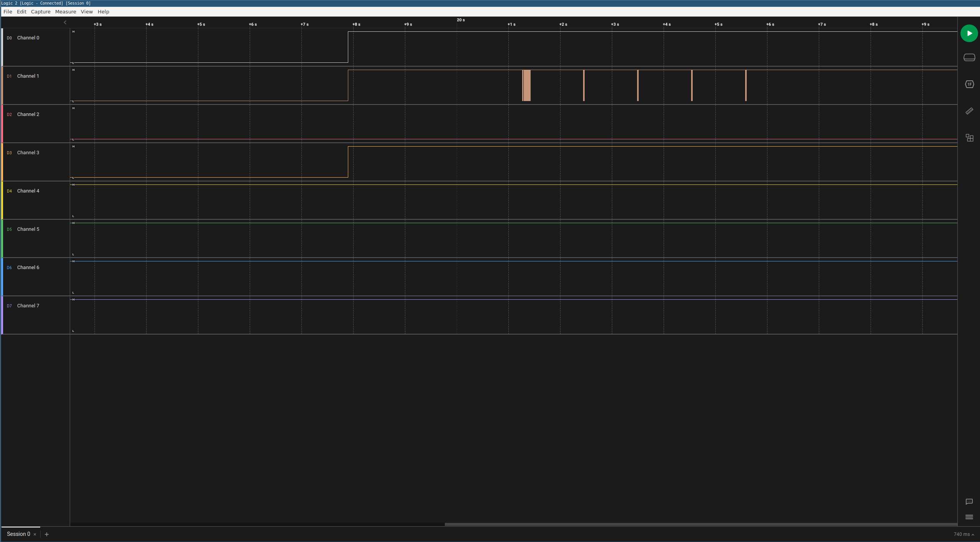Open the analyzers/extensions panel
The image size is (980, 542).
[969, 138]
